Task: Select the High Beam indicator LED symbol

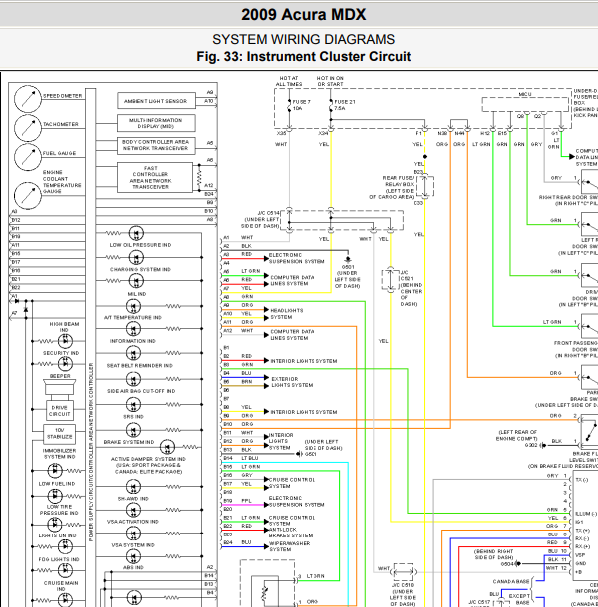Action: (65, 341)
